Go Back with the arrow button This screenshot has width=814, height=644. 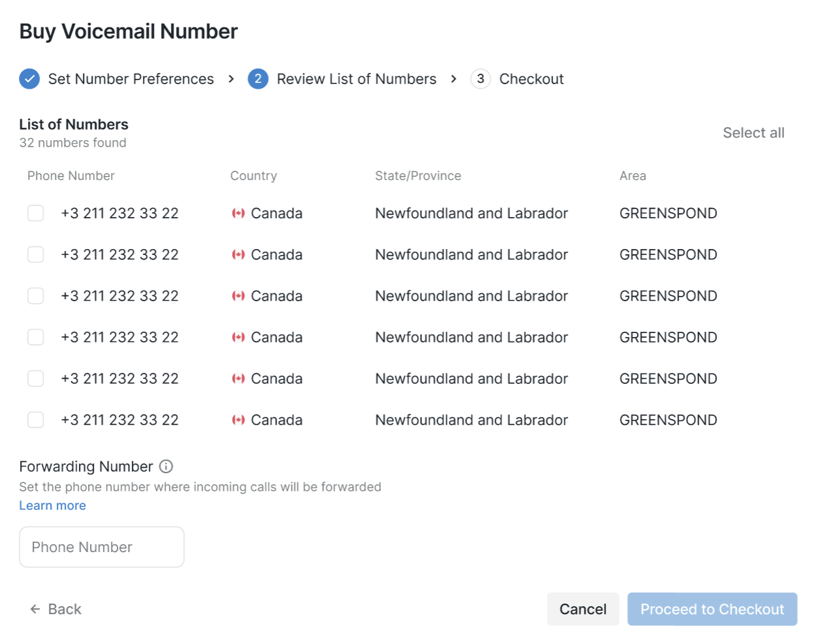55,609
